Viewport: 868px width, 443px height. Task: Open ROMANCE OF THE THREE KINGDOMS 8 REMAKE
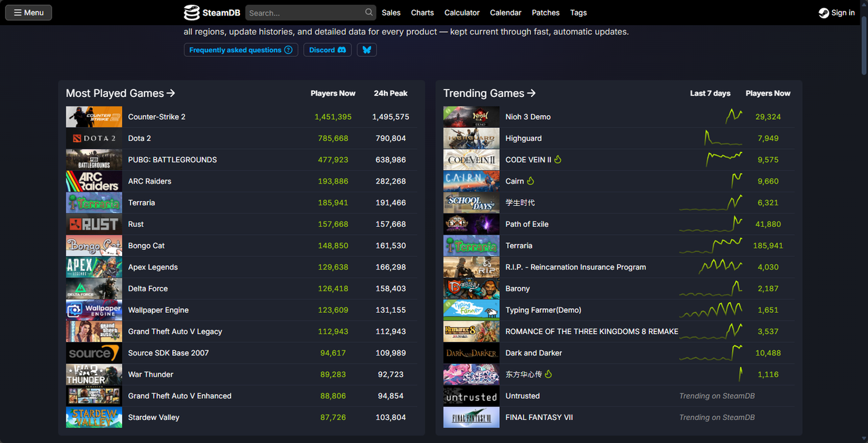tap(592, 331)
